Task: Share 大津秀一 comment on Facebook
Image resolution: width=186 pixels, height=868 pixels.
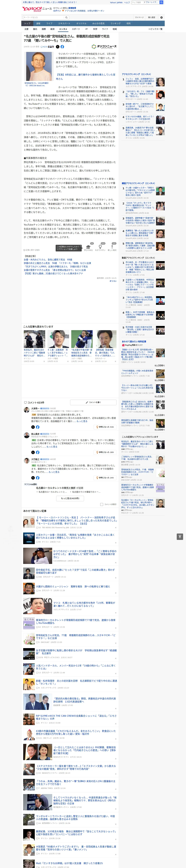Action: coord(38,427)
